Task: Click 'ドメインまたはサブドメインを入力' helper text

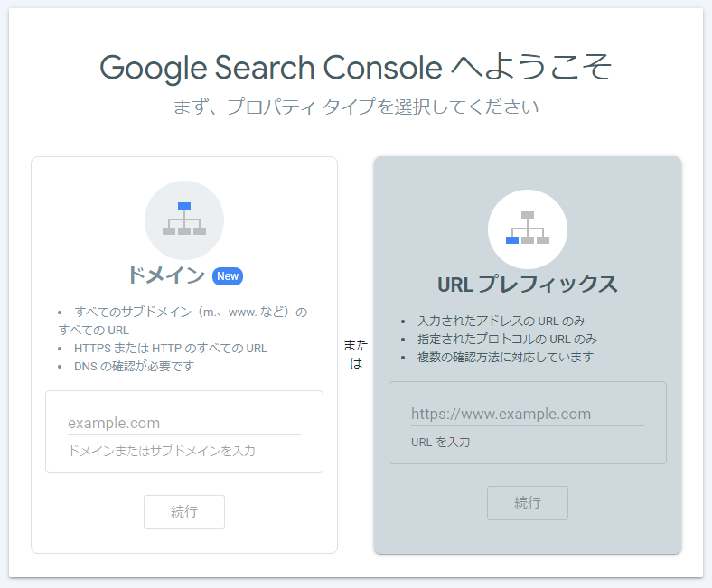Action: (x=162, y=451)
